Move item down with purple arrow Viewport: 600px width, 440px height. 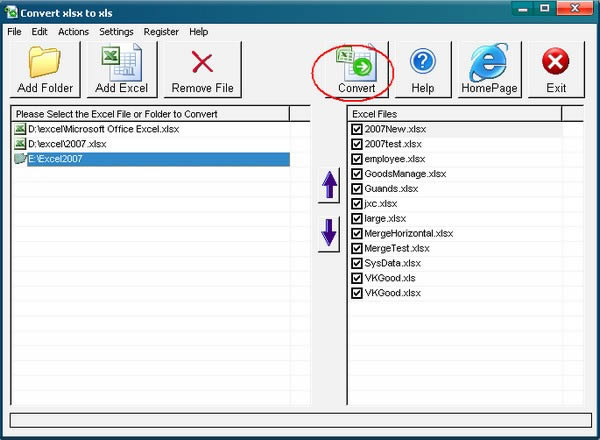(x=329, y=234)
